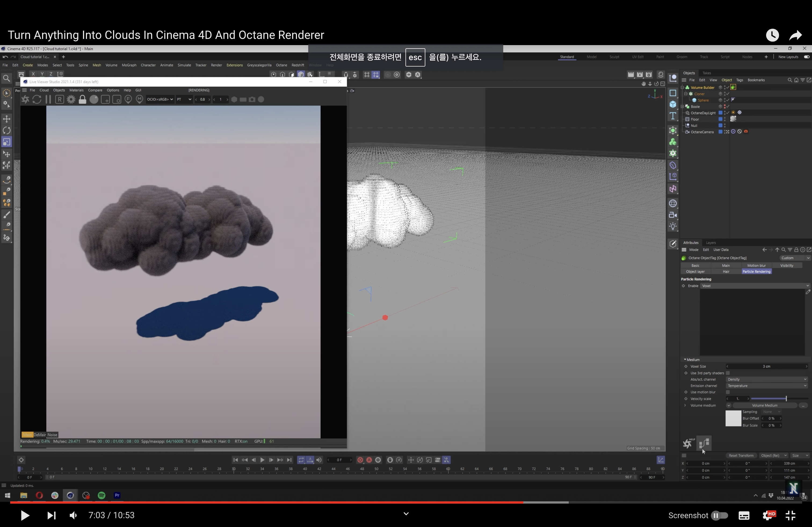Toggle X axis lock button
This screenshot has width=812, height=527.
pos(33,74)
